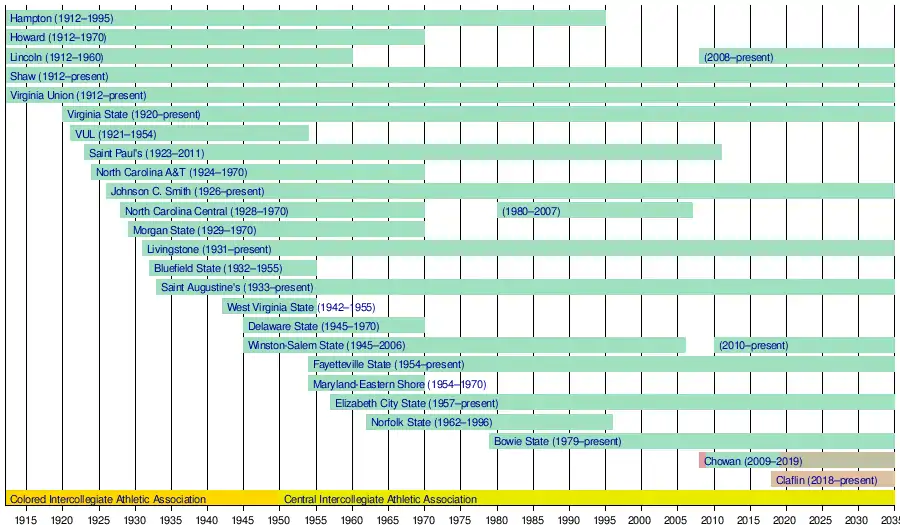This screenshot has width=900, height=525.
Task: Click the 1945 axis year label
Action: (x=243, y=519)
